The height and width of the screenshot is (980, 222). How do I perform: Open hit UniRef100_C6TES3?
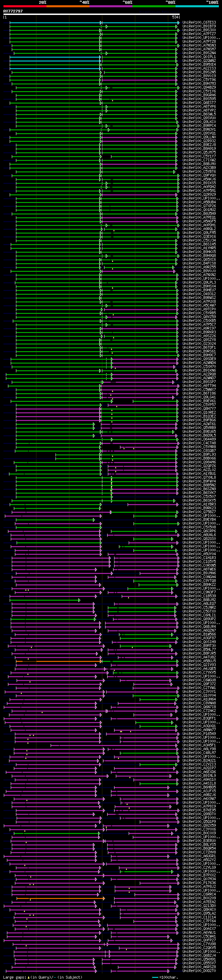point(199,23)
